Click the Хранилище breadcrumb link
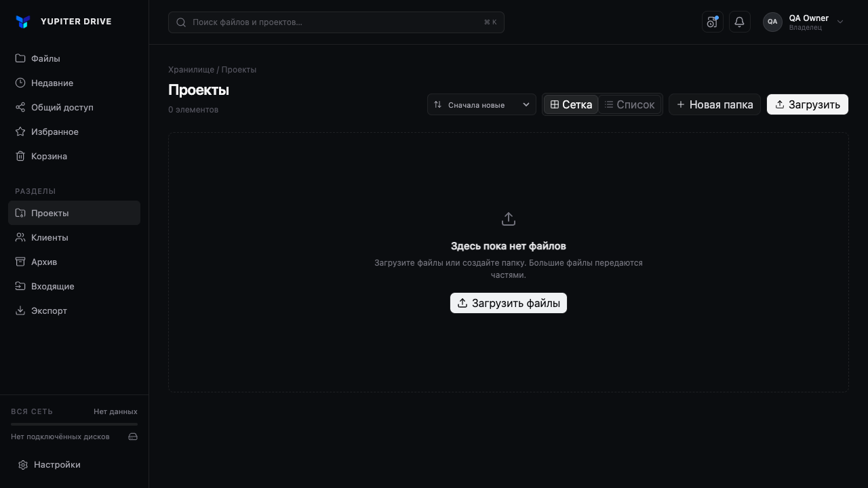The height and width of the screenshot is (488, 868). (191, 70)
